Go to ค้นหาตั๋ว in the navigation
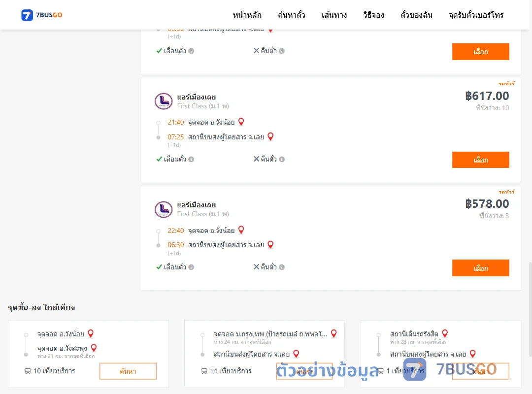 coord(292,15)
